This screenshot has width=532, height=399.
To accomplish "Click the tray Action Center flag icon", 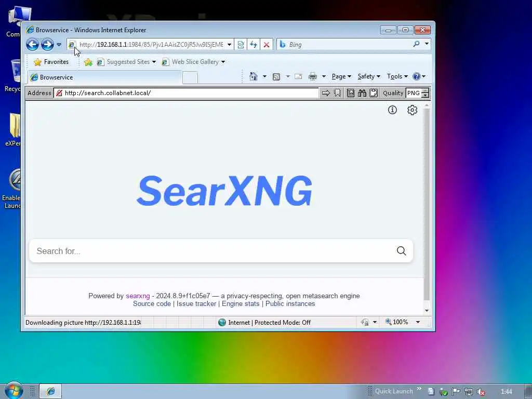I will (x=456, y=392).
